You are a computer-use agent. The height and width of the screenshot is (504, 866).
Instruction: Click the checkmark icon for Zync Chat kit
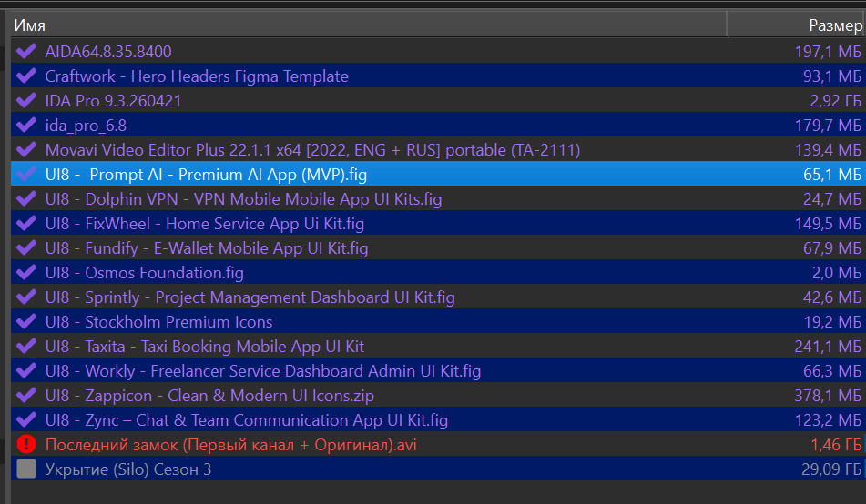tap(26, 419)
